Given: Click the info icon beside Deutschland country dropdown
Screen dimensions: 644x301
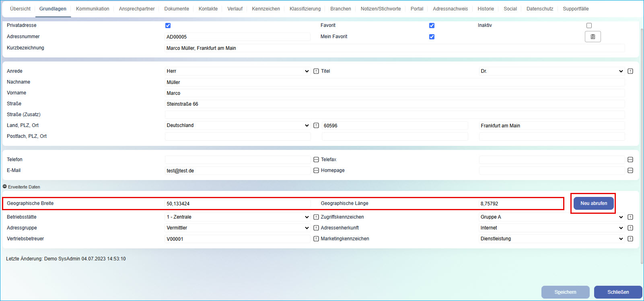Looking at the screenshot, I should tap(316, 125).
